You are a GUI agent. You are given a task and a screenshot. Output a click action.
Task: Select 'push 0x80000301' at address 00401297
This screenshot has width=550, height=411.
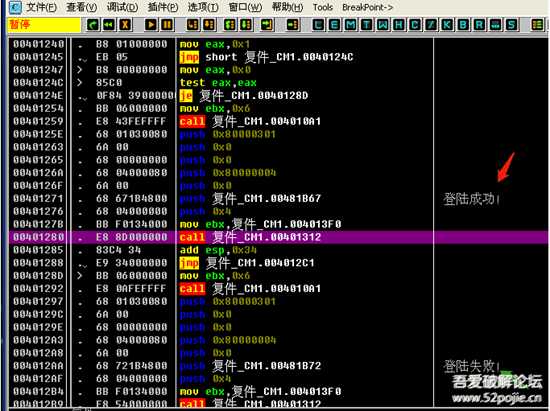[x=227, y=302]
